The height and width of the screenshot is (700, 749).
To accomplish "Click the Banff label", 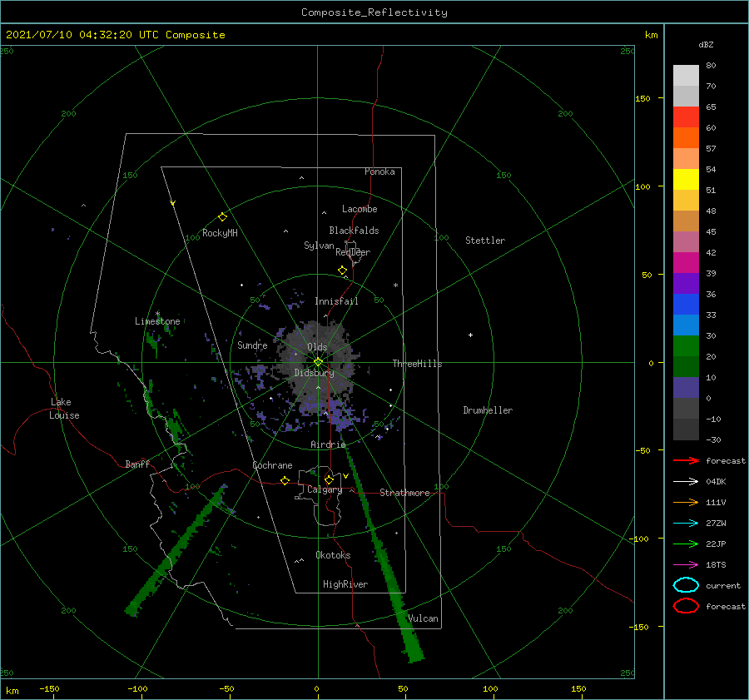I will pos(137,464).
